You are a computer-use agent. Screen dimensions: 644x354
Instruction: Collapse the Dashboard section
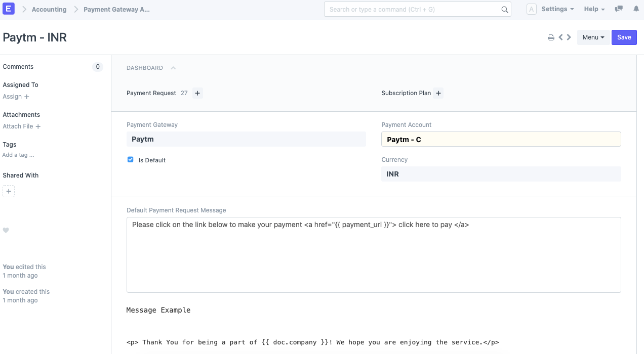coord(173,68)
